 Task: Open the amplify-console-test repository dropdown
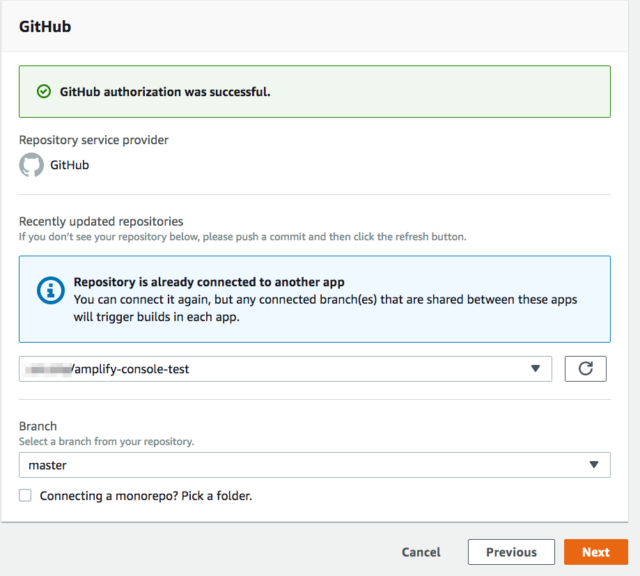(285, 369)
